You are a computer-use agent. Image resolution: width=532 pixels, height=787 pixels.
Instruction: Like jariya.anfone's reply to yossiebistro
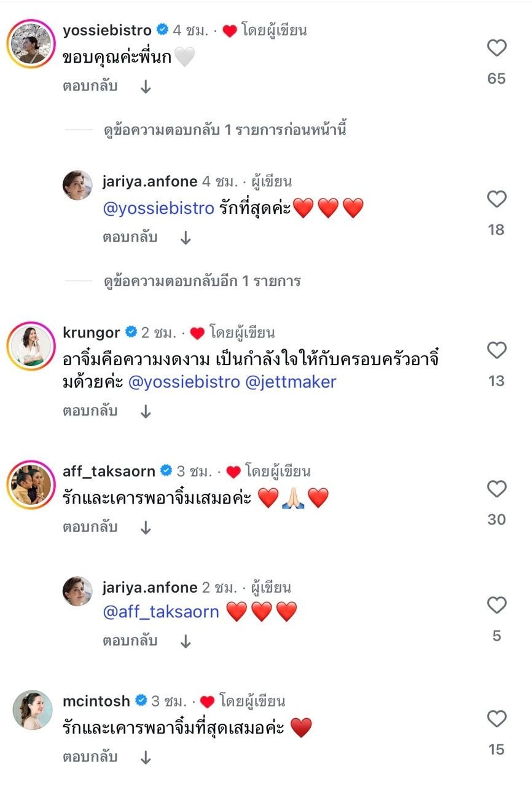coord(496,199)
